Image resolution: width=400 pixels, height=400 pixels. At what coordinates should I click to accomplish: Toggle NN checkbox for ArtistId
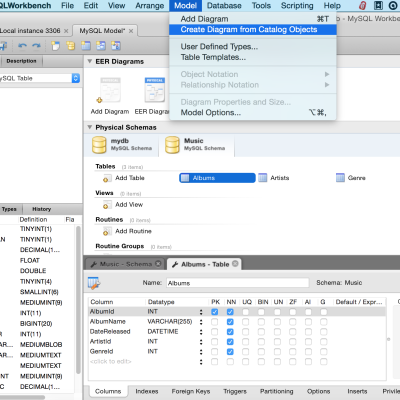(230, 342)
